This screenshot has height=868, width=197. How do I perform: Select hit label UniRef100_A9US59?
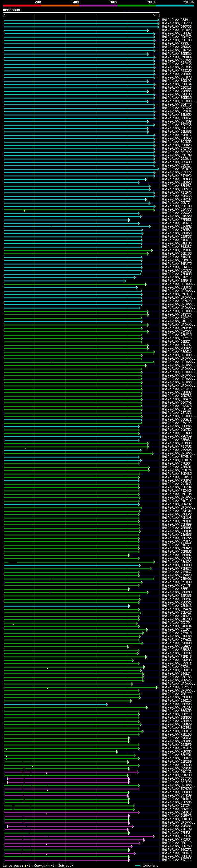pos(177,437)
